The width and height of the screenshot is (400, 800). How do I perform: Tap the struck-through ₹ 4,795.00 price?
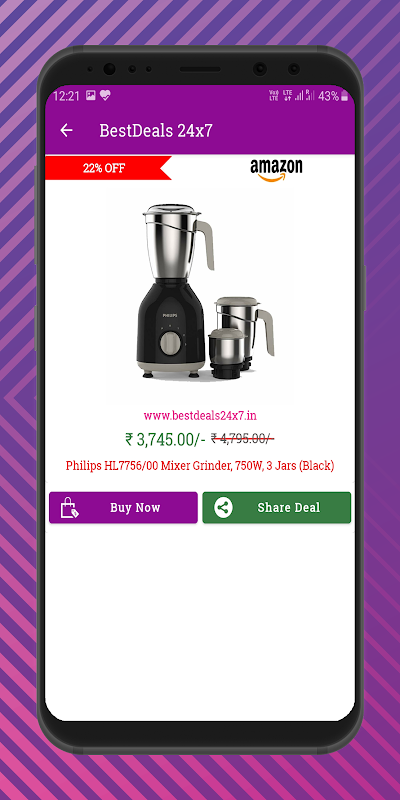tap(242, 438)
